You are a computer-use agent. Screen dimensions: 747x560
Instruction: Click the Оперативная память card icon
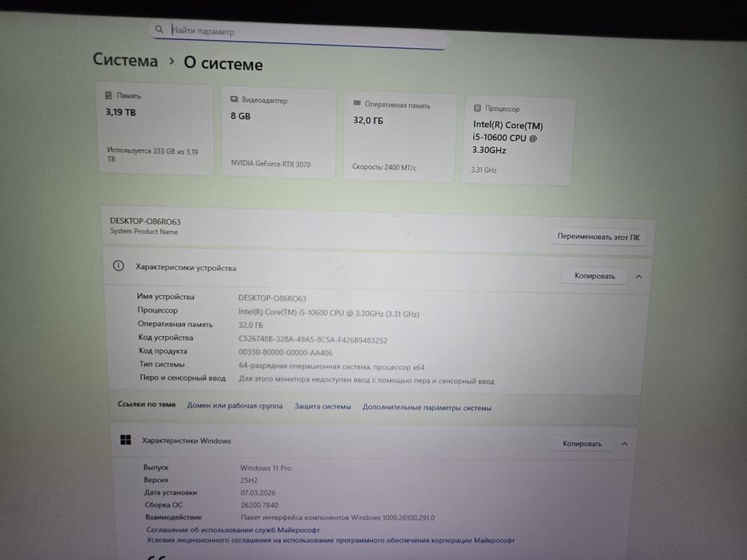click(x=357, y=103)
